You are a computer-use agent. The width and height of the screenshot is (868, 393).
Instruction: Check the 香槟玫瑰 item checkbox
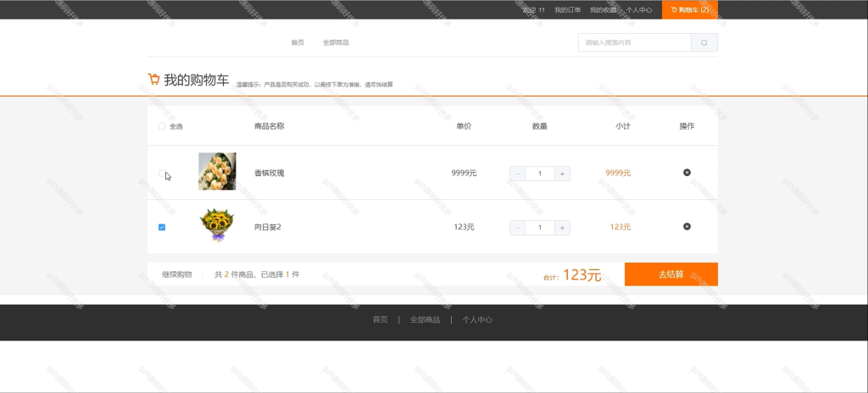click(x=162, y=174)
